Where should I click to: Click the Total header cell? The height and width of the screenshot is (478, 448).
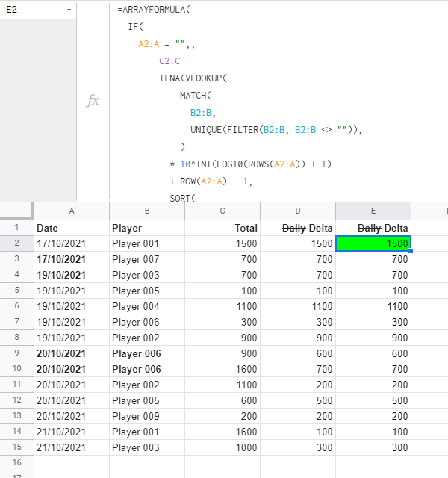223,228
